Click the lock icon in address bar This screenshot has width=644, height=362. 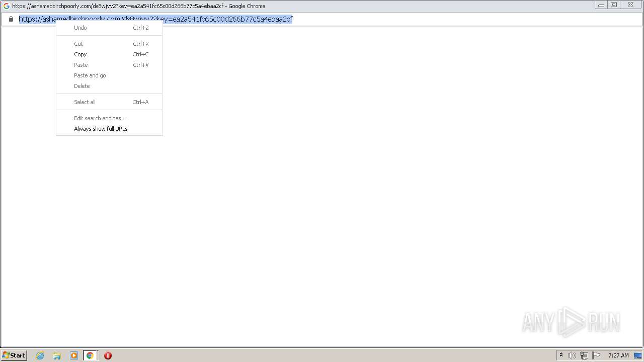tap(11, 19)
